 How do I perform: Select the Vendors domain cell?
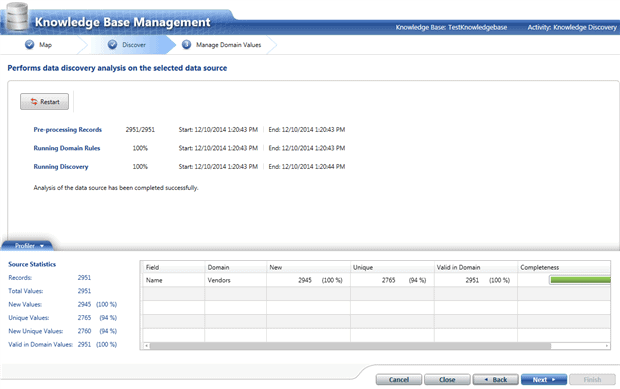(235, 280)
